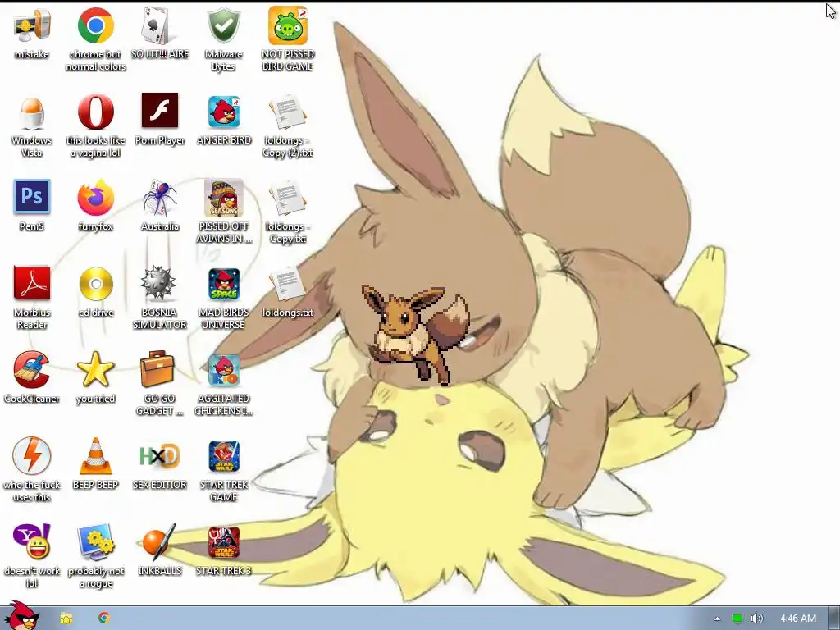This screenshot has height=630, width=840.
Task: Select the 'you tried' gold star icon
Action: [95, 370]
